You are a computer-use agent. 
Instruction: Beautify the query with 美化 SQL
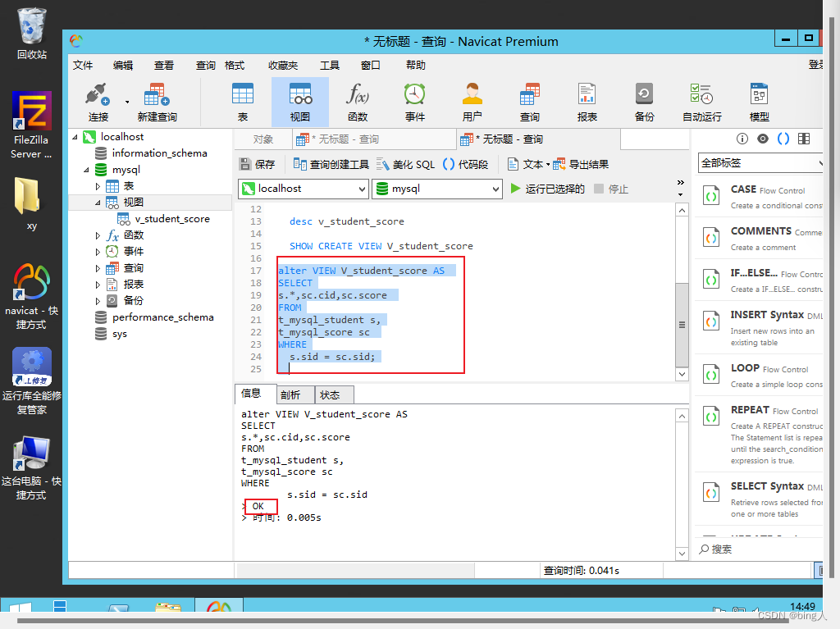[405, 164]
